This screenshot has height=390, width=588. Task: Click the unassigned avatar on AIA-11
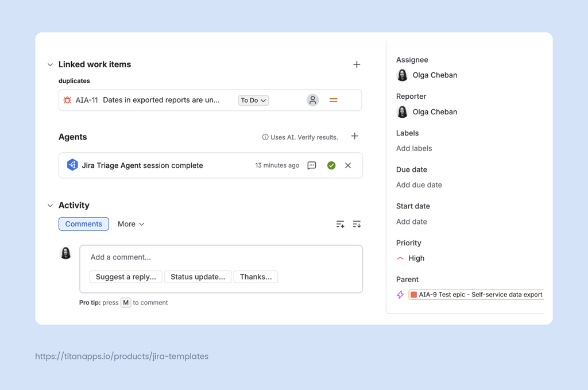pyautogui.click(x=313, y=100)
